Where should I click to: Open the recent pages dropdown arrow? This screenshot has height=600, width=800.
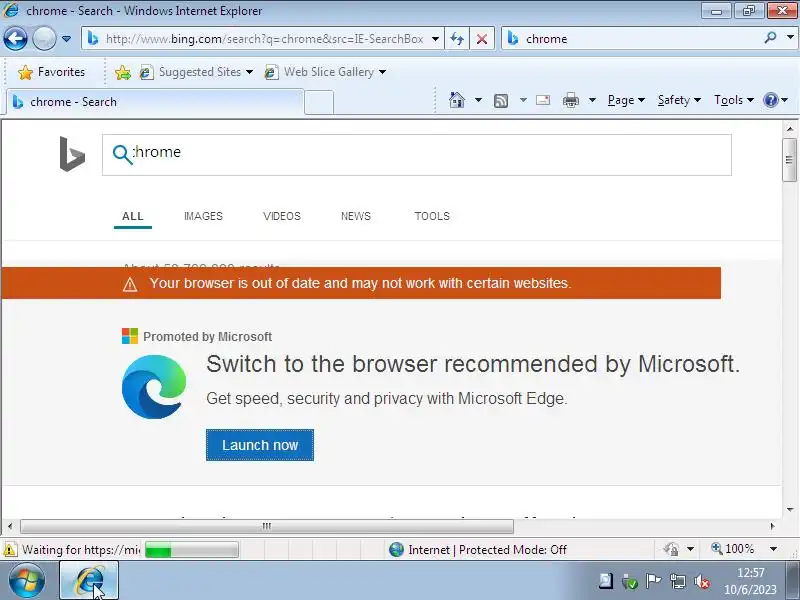point(66,39)
